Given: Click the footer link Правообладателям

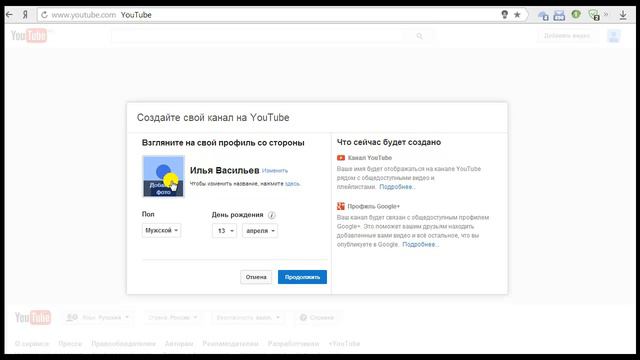Looking at the screenshot, I should coord(123,344).
